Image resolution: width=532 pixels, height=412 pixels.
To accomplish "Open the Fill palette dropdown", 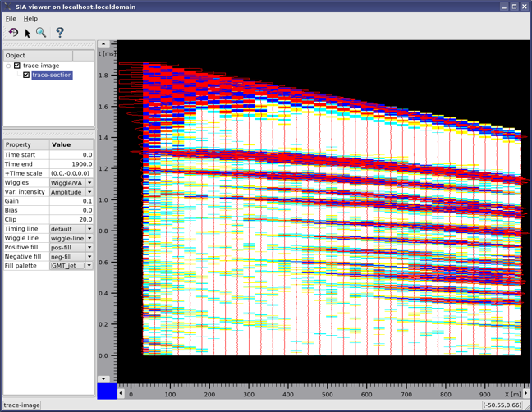I will pyautogui.click(x=89, y=266).
